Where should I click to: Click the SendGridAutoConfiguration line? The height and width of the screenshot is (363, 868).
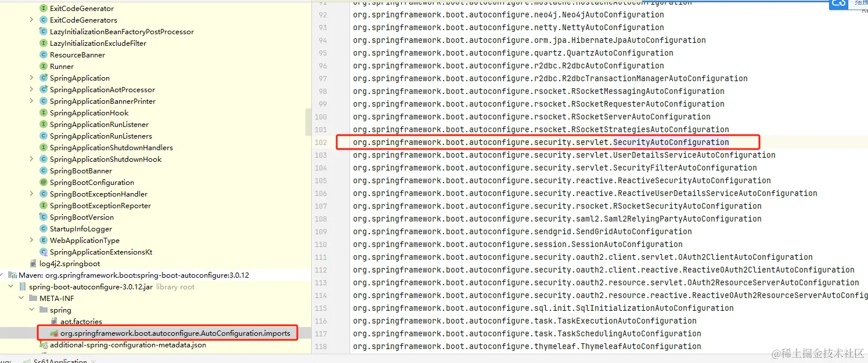[523, 231]
